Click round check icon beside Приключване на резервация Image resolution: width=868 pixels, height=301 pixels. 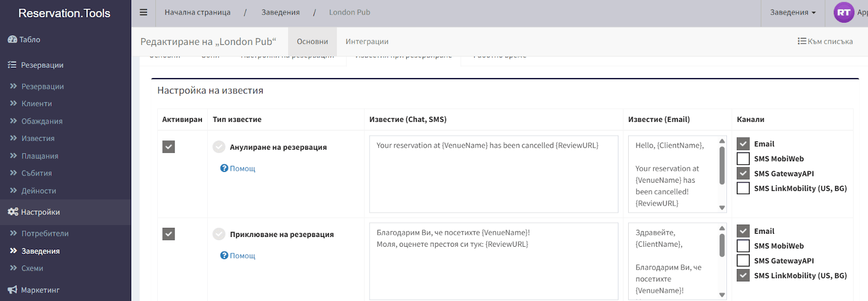[219, 234]
